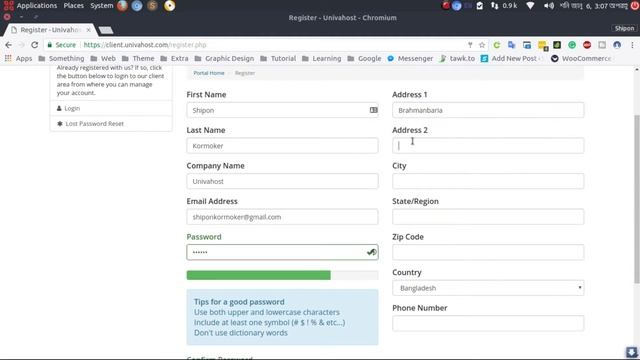
Task: Click the page vertical scrollbar
Action: (x=637, y=200)
